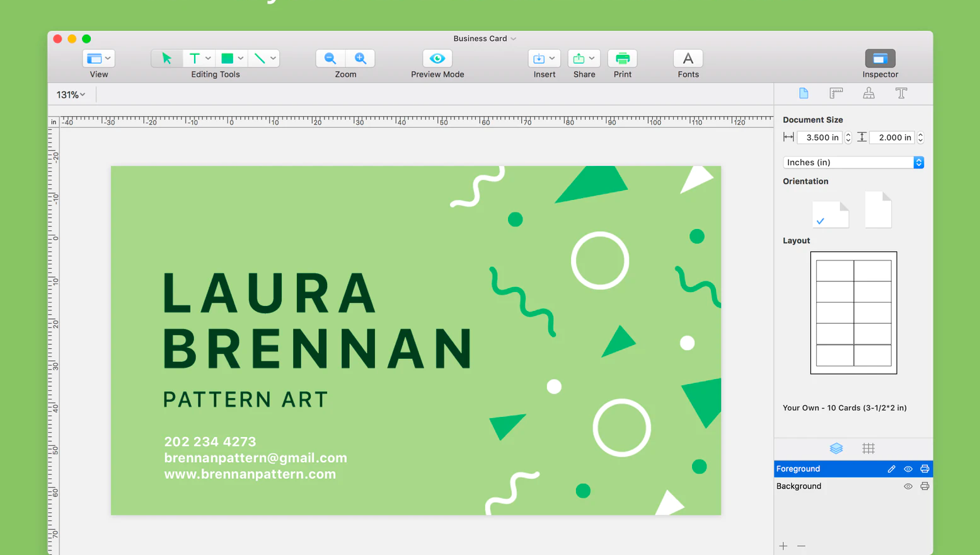Select portrait orientation
This screenshot has width=980, height=555.
[878, 209]
